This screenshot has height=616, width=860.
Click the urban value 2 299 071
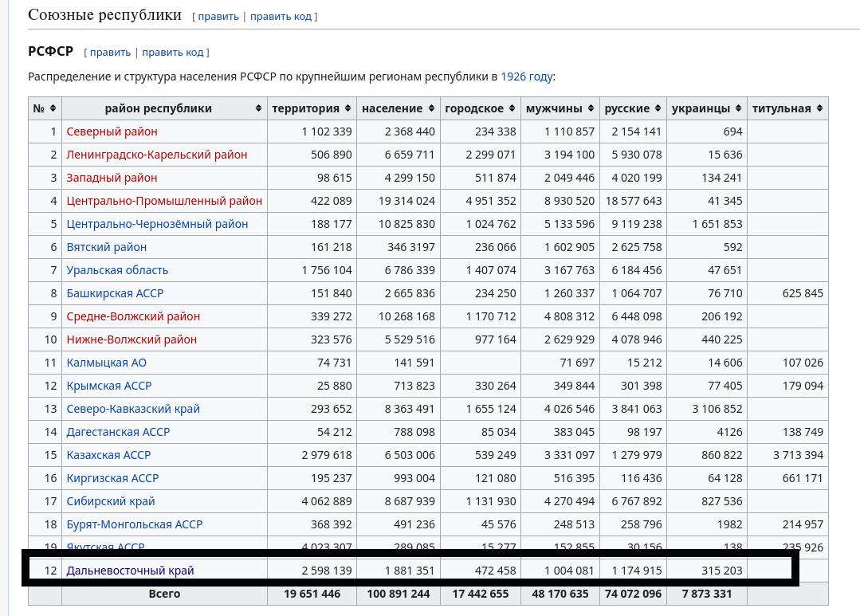pos(491,155)
